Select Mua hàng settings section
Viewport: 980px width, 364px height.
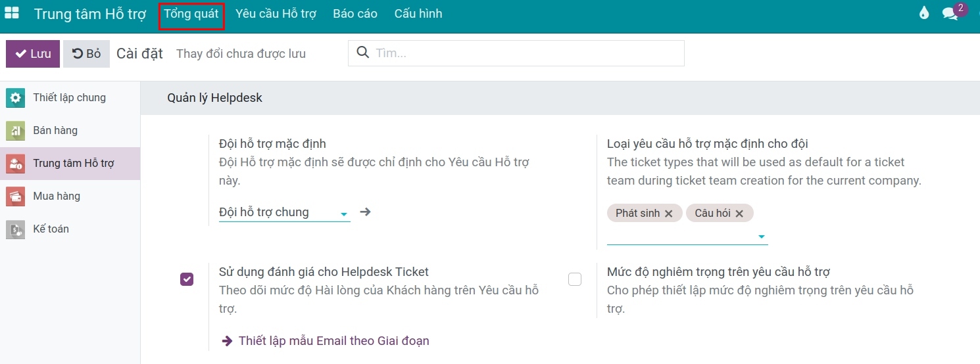(x=70, y=196)
